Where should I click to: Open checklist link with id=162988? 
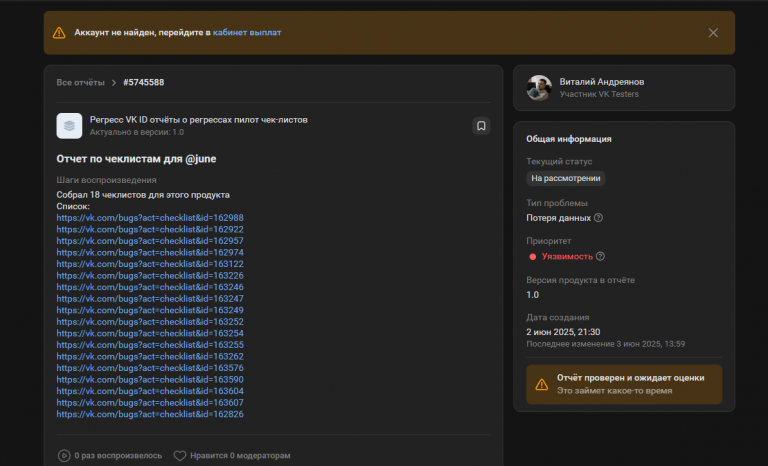click(150, 218)
